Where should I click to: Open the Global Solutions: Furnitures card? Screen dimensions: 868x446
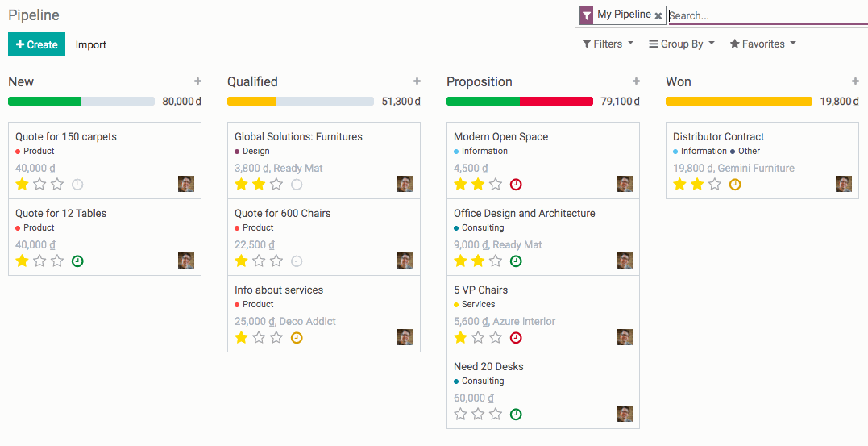coord(298,137)
